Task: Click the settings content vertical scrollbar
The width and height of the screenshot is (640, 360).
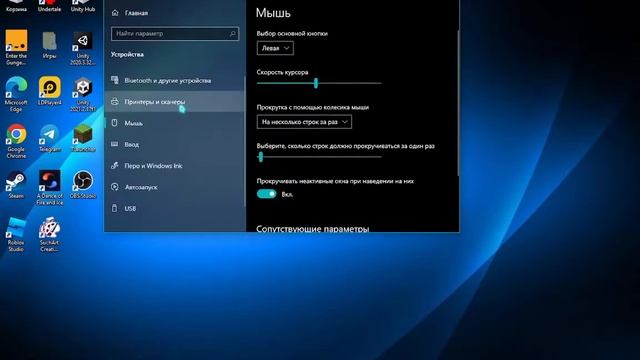Action: (458, 102)
